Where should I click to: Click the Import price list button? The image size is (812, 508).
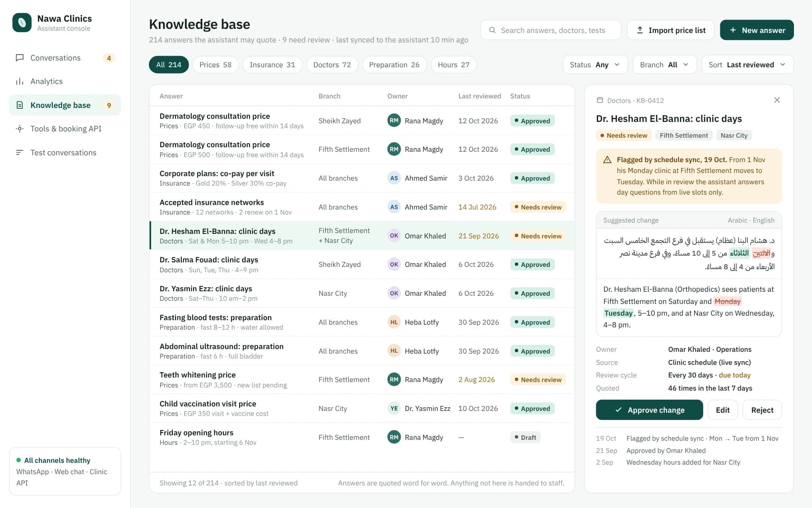[x=670, y=30]
